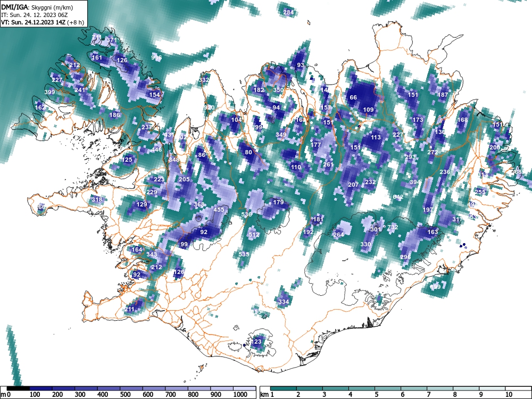Viewport: 532px width, 399px height.
Task: Select the darkest blue swatch between 100 and 200
Action: [41, 388]
